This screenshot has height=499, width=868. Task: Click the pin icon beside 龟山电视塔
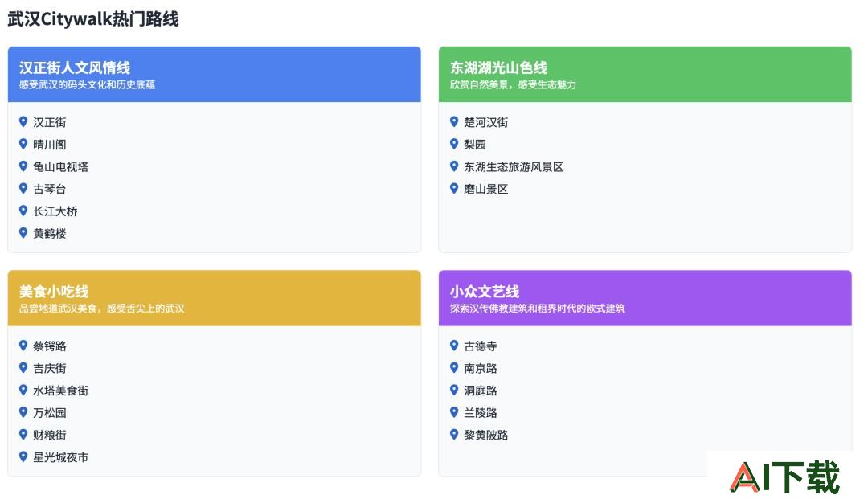click(23, 166)
